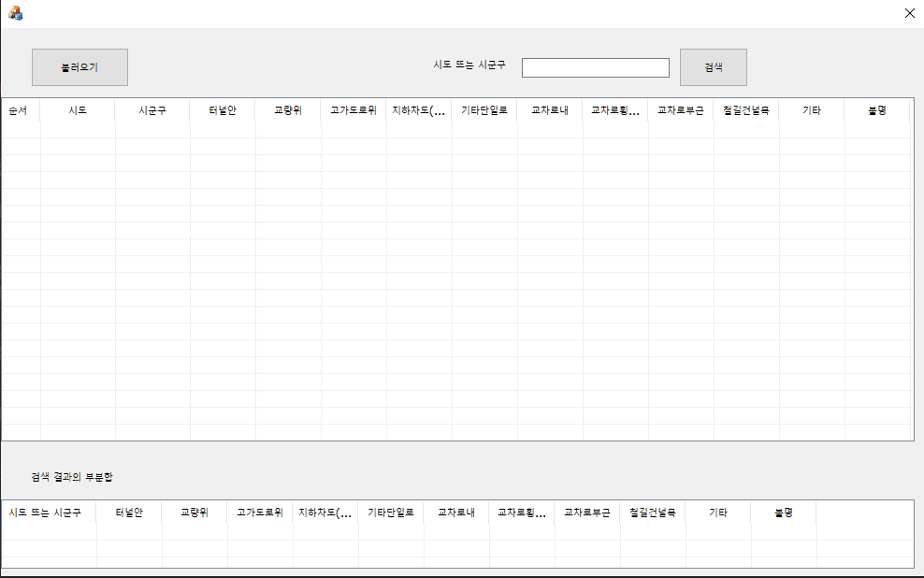Click main grid 지하차도(… column header
Image resolution: width=924 pixels, height=578 pixels.
click(418, 110)
